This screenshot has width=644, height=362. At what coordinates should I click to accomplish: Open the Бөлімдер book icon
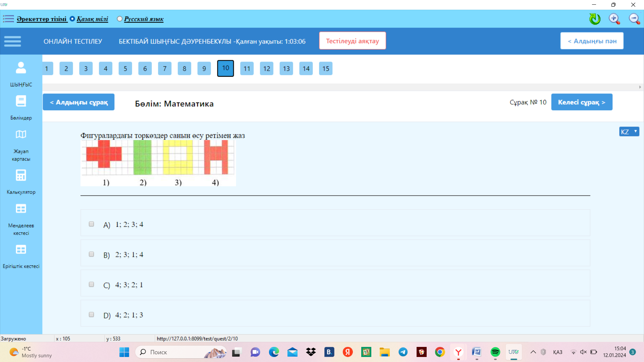21,101
